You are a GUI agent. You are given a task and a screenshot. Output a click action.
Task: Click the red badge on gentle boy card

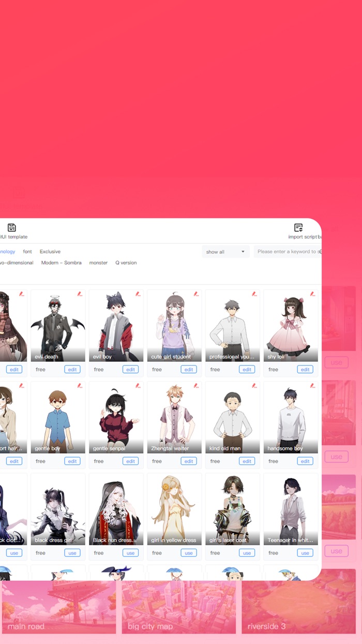pos(80,386)
